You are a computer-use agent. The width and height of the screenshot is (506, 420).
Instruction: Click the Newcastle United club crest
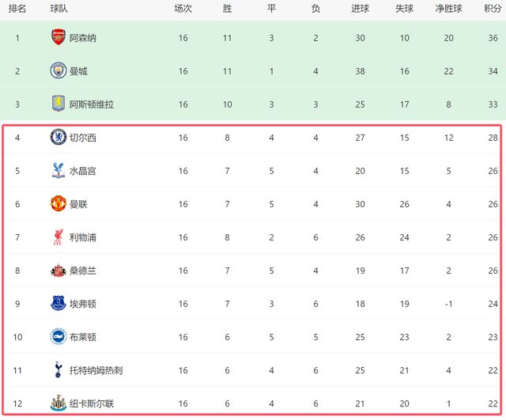coord(58,403)
